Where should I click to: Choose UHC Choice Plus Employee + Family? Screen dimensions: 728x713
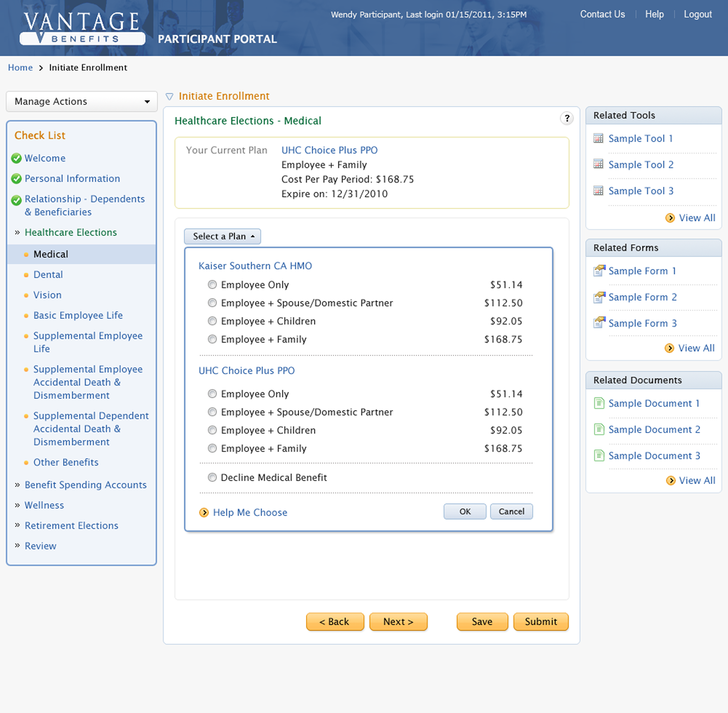pos(212,448)
